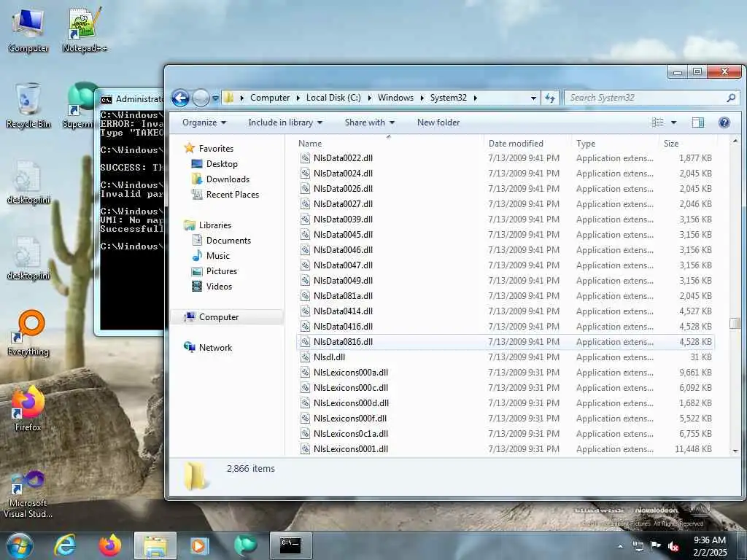Launch Internet Explorer from the taskbar

(65, 545)
